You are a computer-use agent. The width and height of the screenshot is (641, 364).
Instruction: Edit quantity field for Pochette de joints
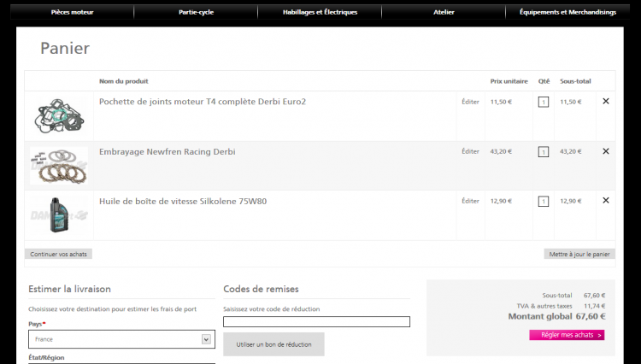[x=544, y=103]
